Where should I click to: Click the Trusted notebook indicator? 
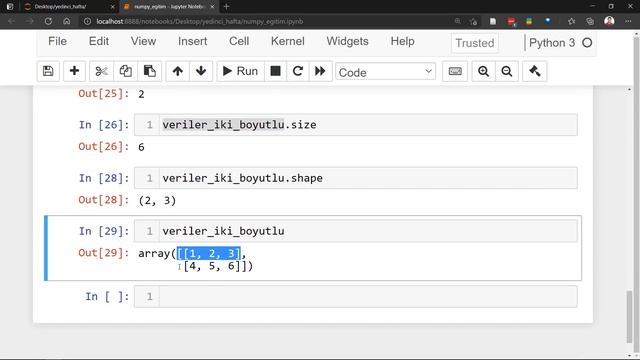coord(475,43)
